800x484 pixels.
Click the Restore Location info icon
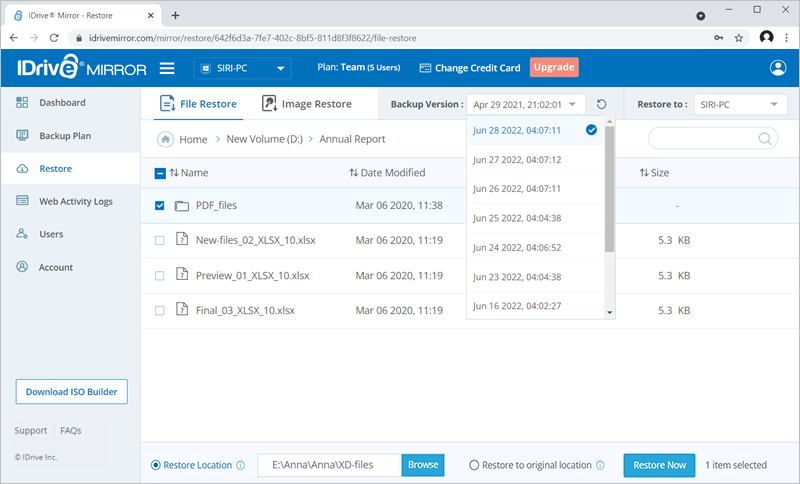[241, 465]
